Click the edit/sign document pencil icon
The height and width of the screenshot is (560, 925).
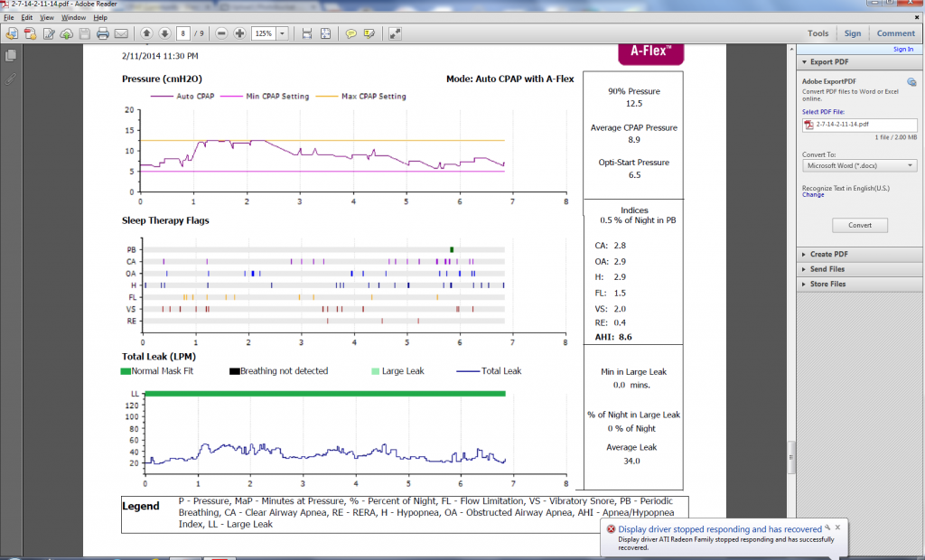(x=49, y=33)
